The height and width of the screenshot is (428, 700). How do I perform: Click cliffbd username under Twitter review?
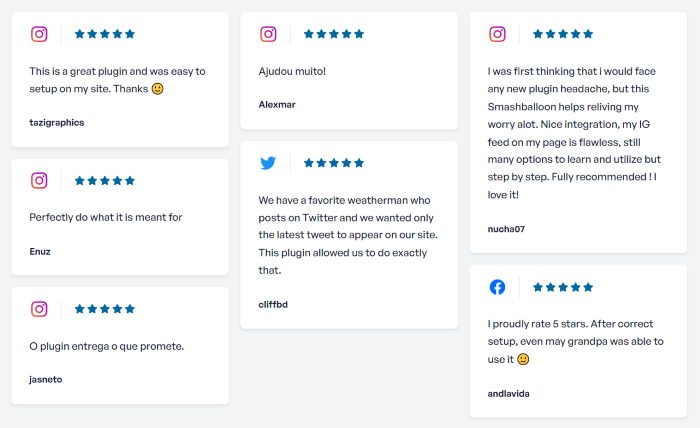point(273,304)
